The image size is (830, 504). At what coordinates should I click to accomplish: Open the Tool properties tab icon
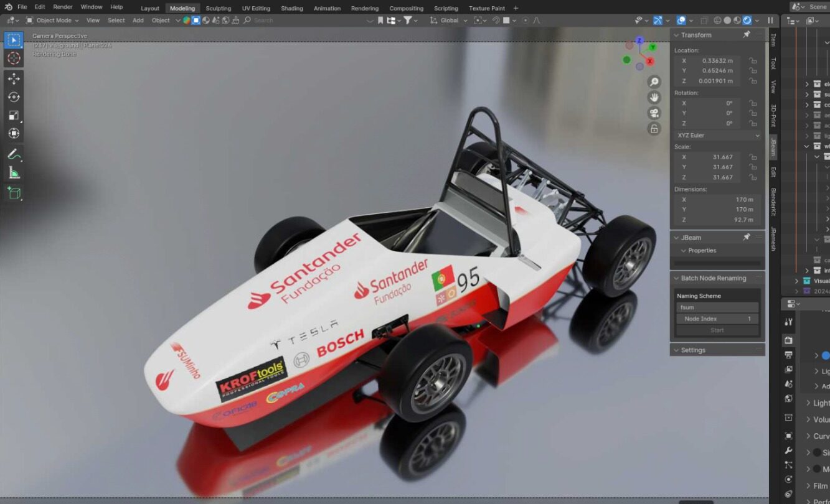point(788,322)
